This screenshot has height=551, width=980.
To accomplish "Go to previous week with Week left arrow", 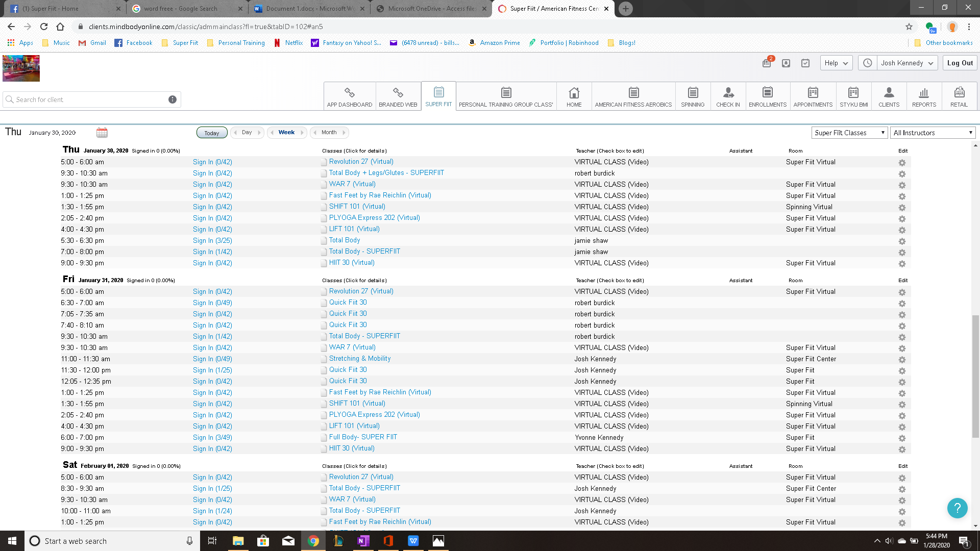I will pos(272,133).
